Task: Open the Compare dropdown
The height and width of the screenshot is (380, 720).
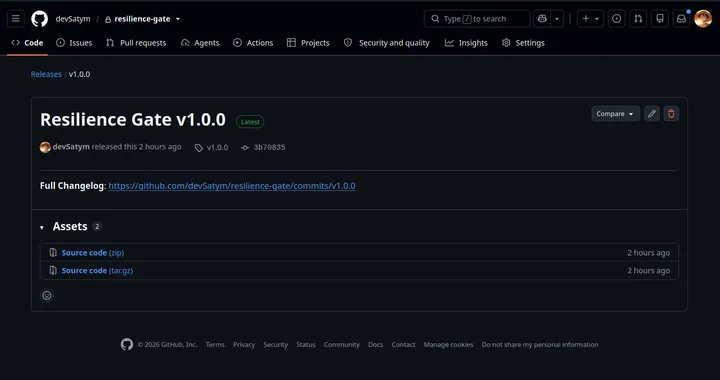Action: [x=615, y=114]
